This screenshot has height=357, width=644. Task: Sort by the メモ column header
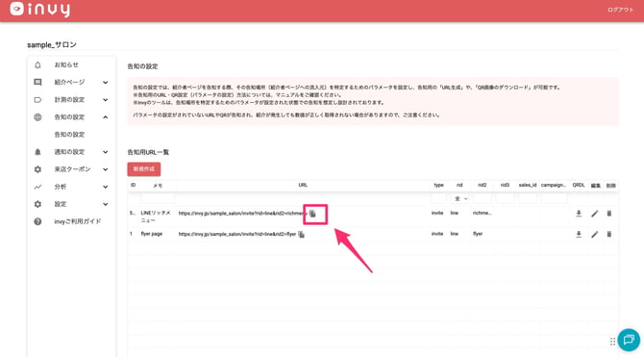pyautogui.click(x=158, y=186)
